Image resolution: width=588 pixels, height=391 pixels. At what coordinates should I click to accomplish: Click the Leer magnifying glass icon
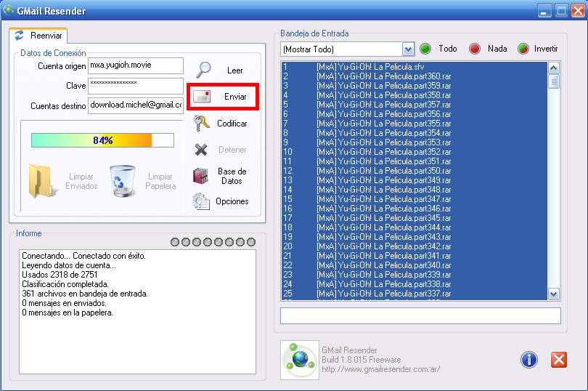[x=204, y=70]
